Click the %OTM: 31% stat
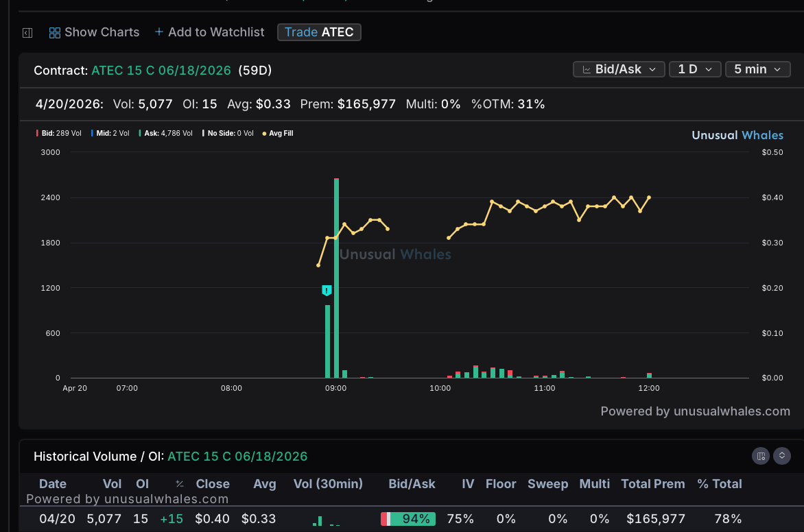This screenshot has height=532, width=804. pos(508,104)
